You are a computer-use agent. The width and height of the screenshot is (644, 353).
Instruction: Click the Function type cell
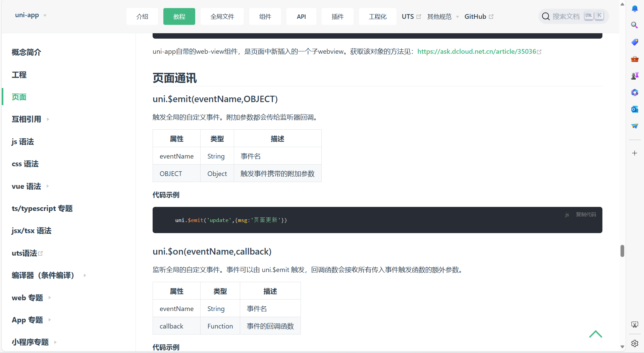pyautogui.click(x=220, y=326)
